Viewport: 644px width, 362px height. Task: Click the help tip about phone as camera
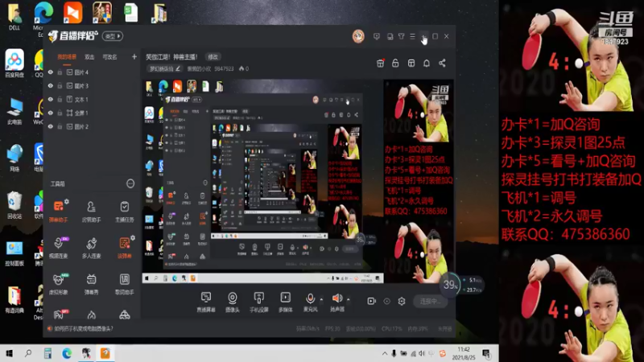click(x=84, y=328)
